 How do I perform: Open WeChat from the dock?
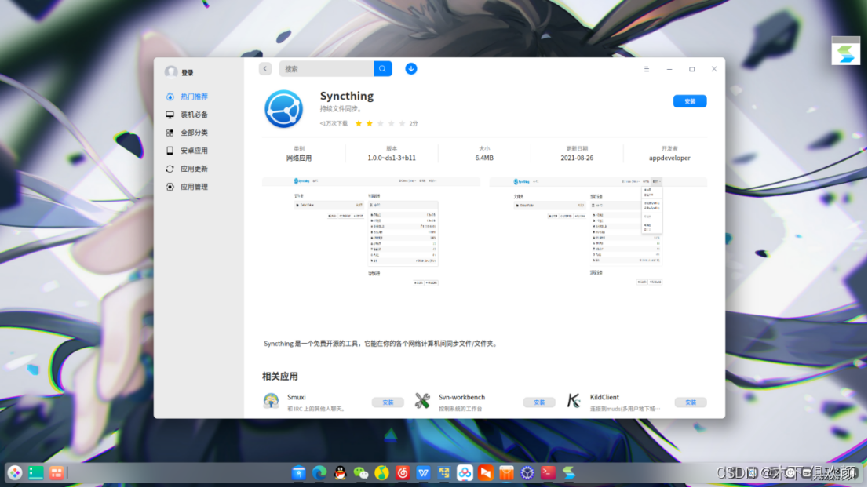click(361, 473)
